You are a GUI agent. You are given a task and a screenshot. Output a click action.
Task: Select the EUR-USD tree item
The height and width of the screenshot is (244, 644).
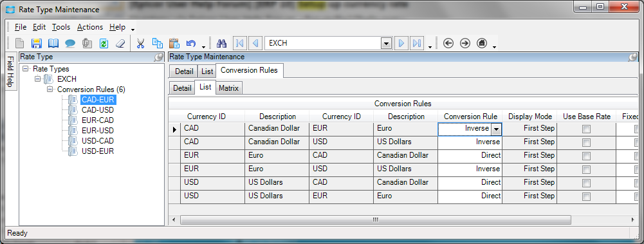pyautogui.click(x=97, y=130)
